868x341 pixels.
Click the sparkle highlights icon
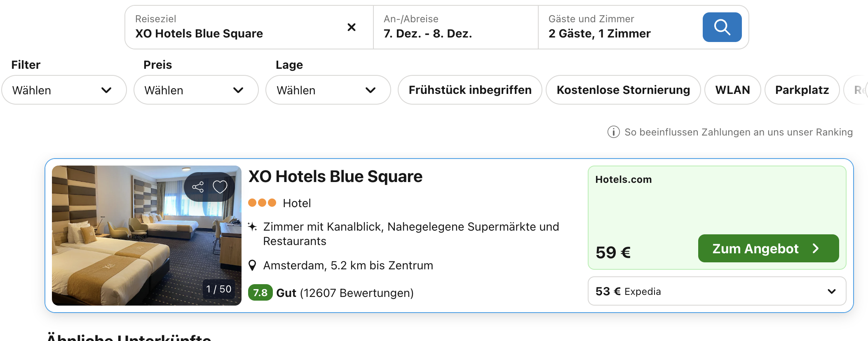[252, 227]
